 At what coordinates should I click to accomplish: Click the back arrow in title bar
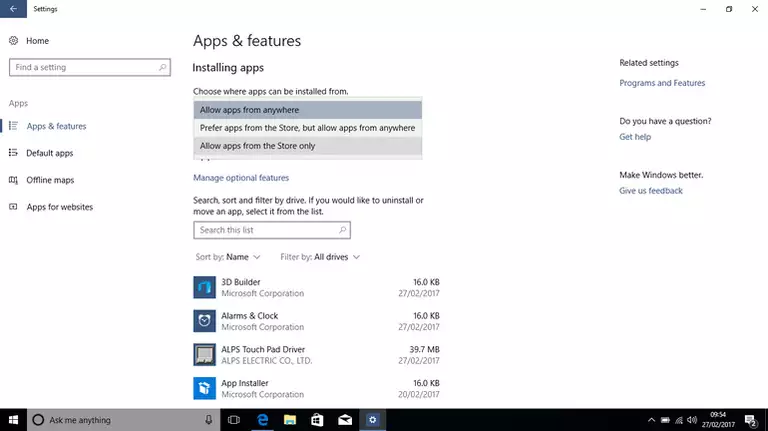[12, 9]
